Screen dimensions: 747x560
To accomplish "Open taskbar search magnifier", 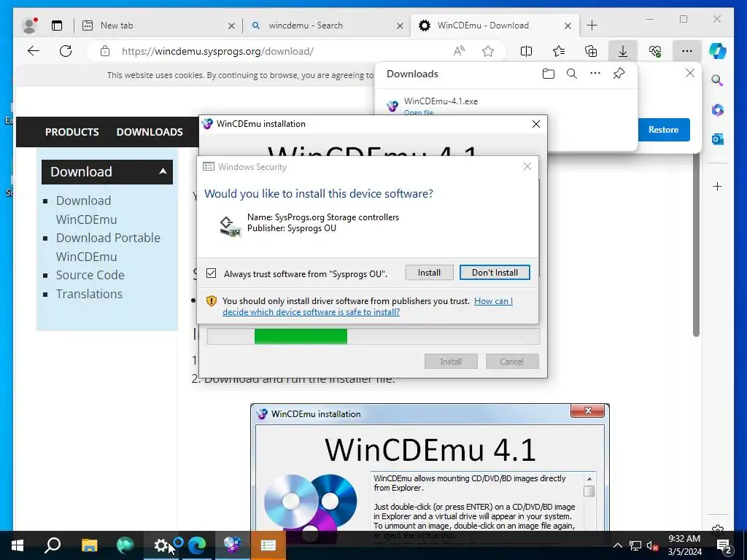I will tap(53, 545).
